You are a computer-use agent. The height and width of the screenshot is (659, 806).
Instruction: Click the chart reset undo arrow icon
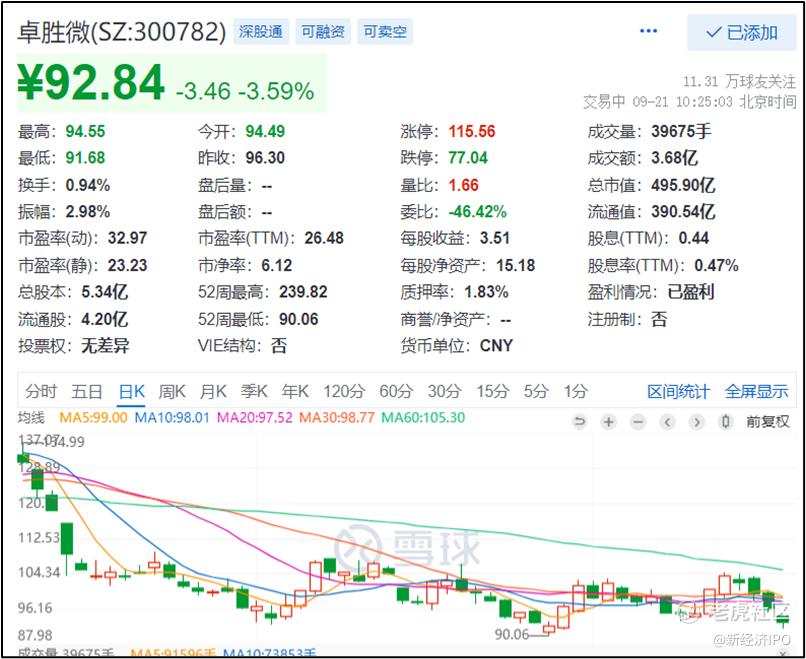[579, 422]
